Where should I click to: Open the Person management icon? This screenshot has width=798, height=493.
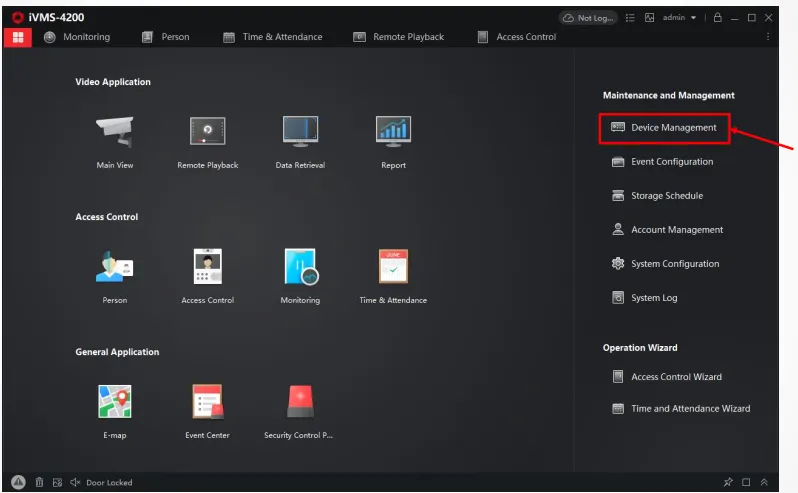[114, 267]
